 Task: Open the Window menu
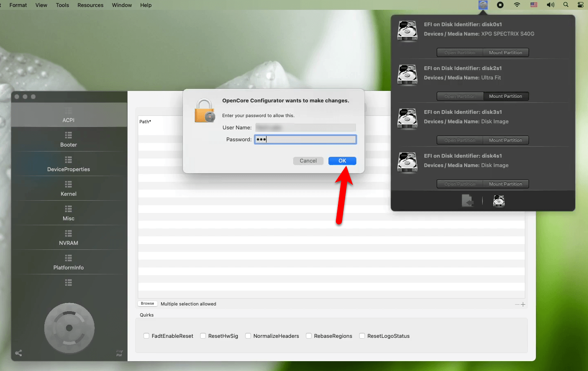point(122,5)
